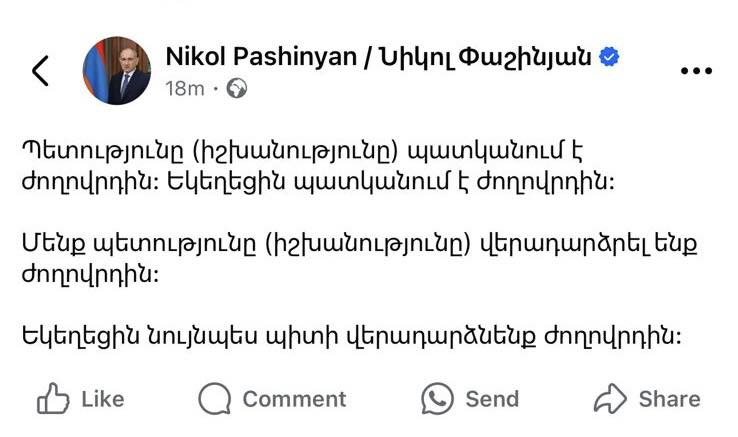
Task: Go back using the left arrow
Action: [x=40, y=70]
